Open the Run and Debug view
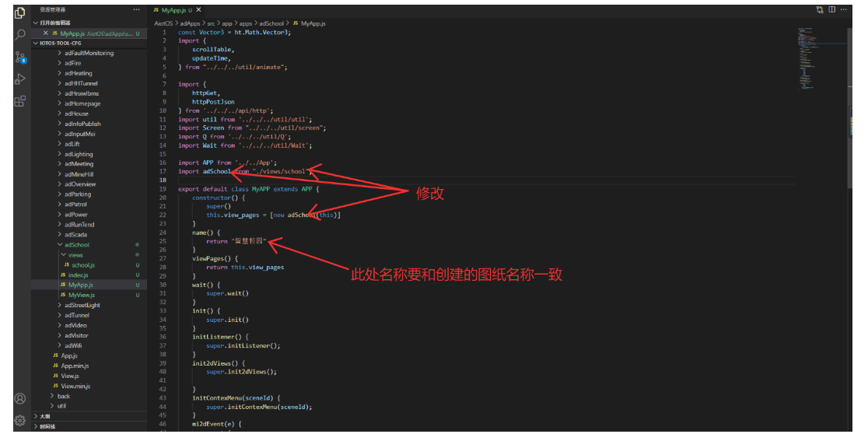Viewport: 868px width, 441px height. pyautogui.click(x=20, y=79)
